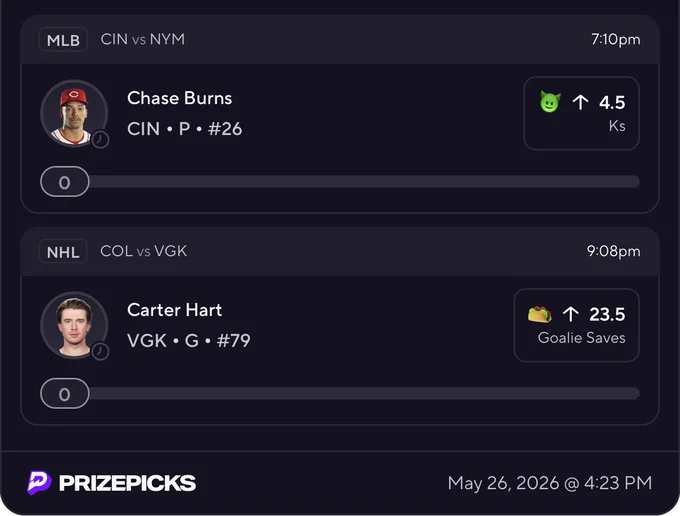Click the up arrow beside 23.5
The image size is (680, 516).
point(571,314)
